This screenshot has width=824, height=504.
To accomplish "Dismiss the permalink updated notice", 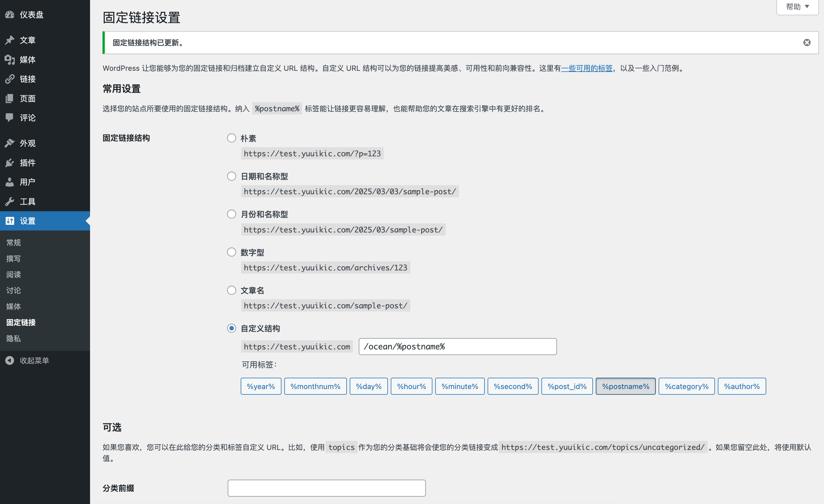I will click(x=807, y=42).
